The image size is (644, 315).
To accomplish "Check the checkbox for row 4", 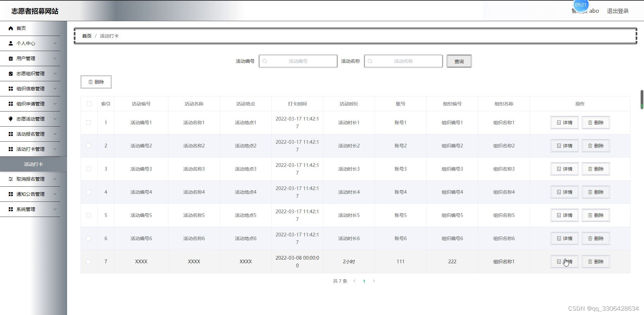I will tap(89, 192).
